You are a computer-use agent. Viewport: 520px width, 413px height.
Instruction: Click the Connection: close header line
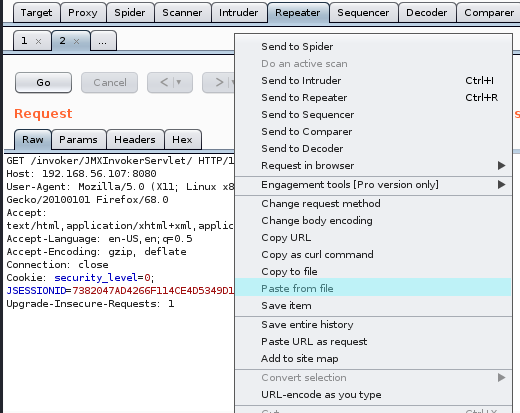(57, 265)
